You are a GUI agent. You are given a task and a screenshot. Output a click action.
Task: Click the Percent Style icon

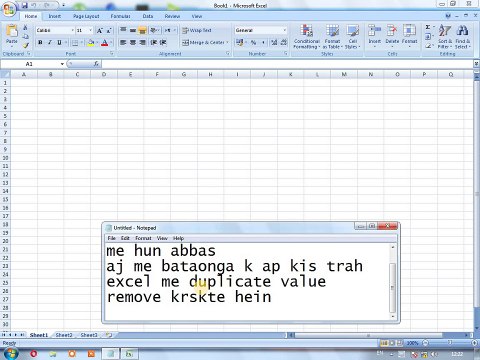click(254, 42)
